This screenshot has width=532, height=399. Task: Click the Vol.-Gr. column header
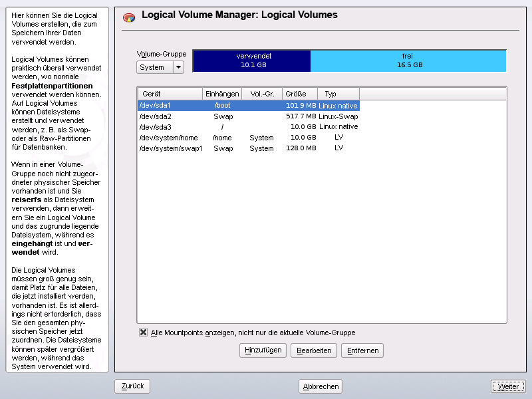[x=261, y=94]
